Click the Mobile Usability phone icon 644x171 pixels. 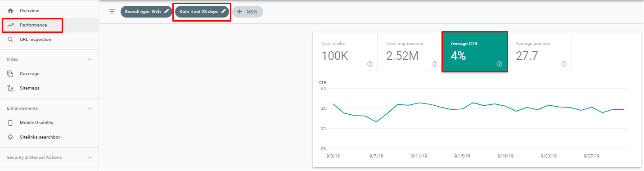(10, 123)
